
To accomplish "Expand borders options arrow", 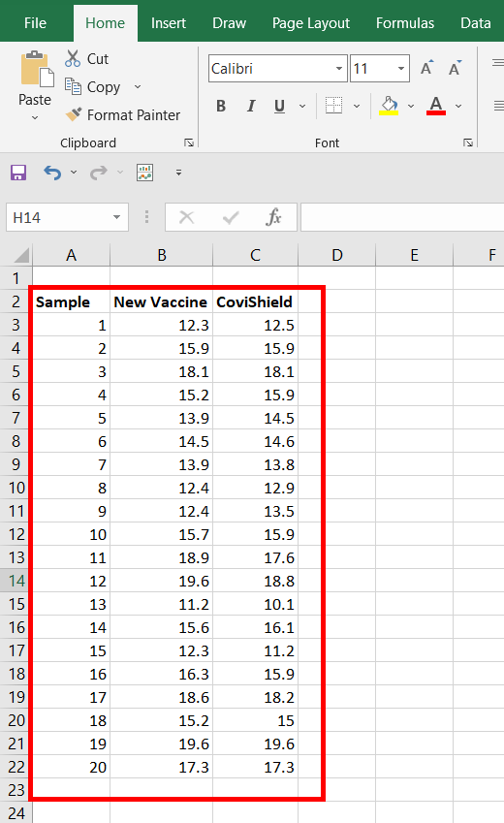I will 357,106.
